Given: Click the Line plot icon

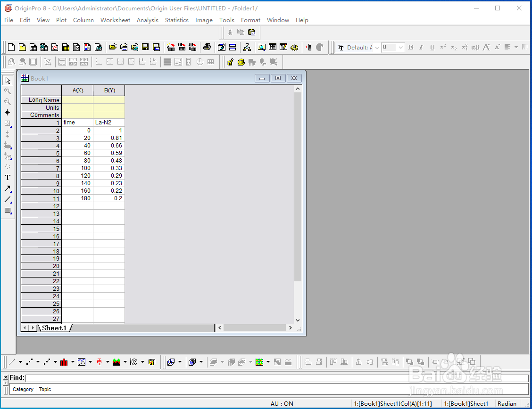Looking at the screenshot, I should [x=12, y=362].
